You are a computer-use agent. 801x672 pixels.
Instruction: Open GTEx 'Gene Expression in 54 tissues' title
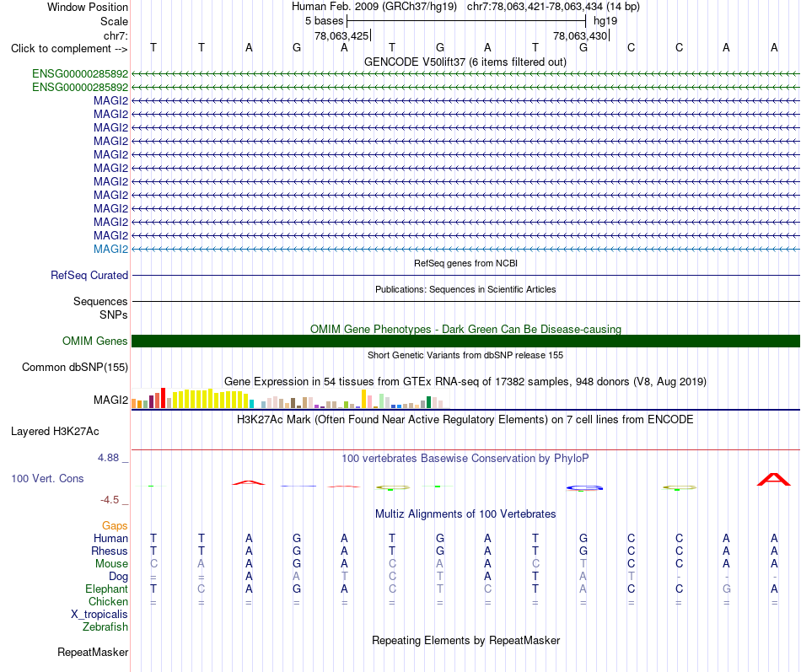(x=465, y=381)
